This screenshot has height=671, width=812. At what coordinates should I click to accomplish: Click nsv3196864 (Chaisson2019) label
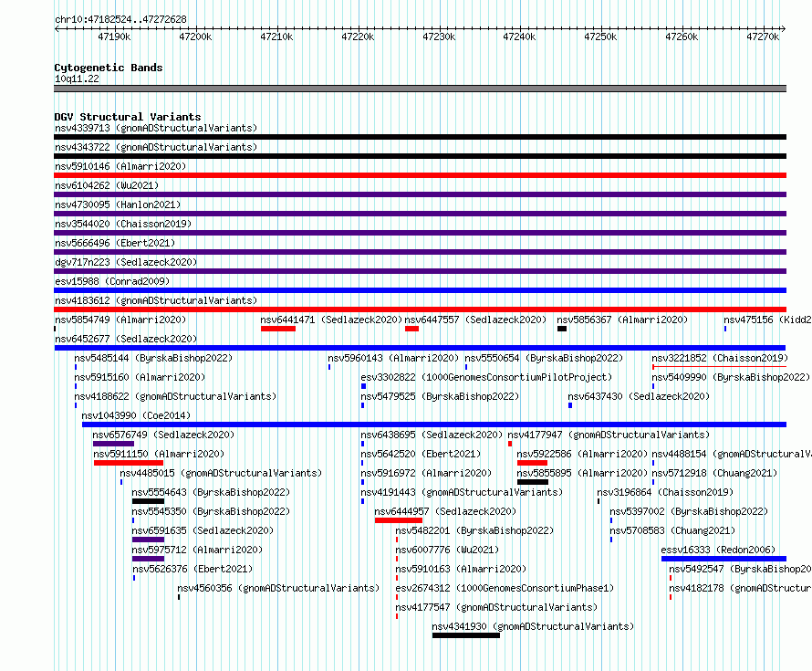point(665,492)
